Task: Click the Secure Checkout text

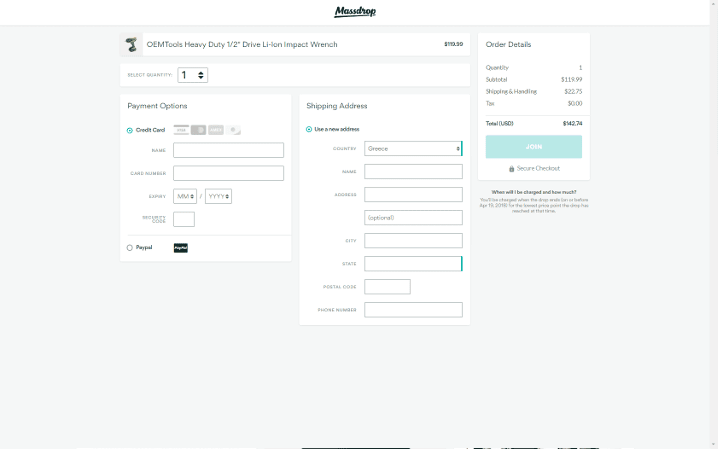Action: (x=538, y=168)
